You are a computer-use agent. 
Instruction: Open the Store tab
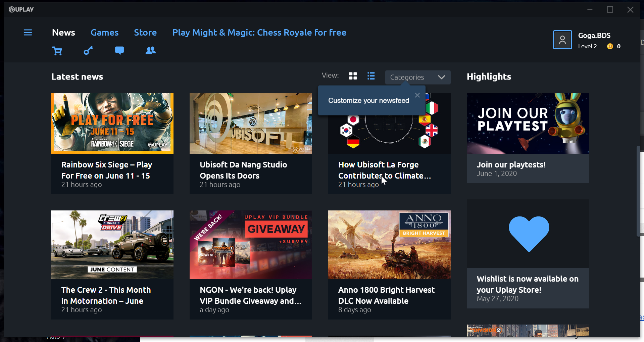pyautogui.click(x=145, y=33)
